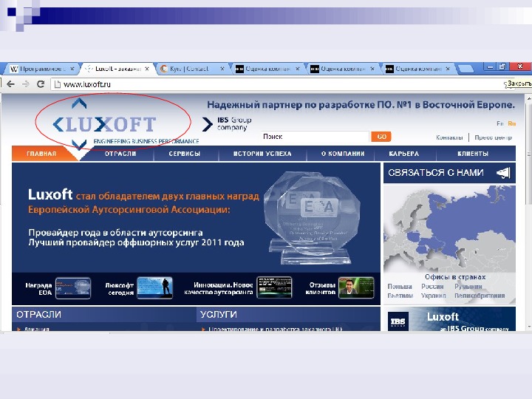Open the Польша office link
This screenshot has height=399, width=532.
pyautogui.click(x=400, y=287)
